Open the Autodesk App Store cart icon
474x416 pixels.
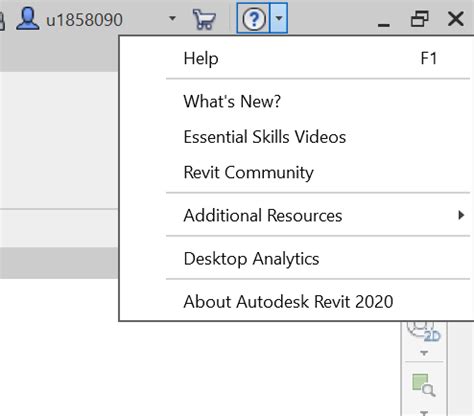204,19
